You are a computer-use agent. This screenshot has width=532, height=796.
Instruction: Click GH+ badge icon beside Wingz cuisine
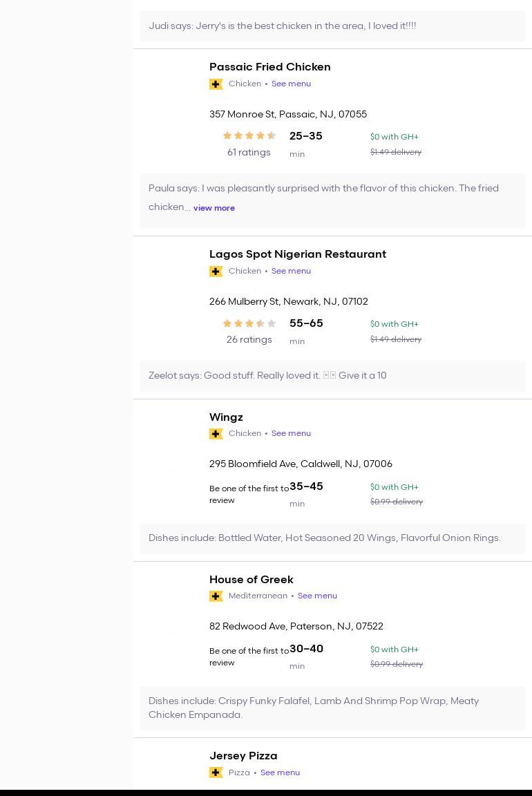coord(216,434)
